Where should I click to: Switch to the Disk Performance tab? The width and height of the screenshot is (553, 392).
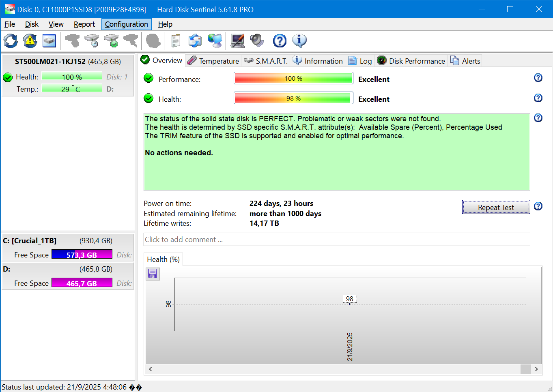[411, 61]
